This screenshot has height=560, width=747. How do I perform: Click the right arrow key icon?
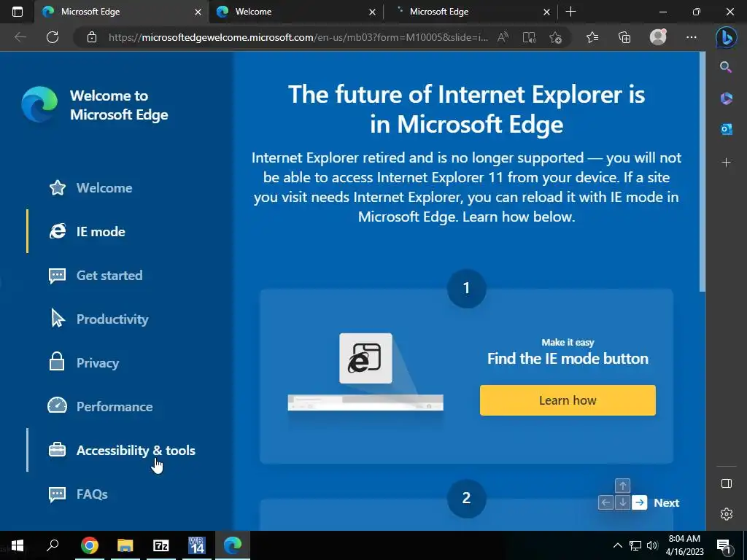tap(640, 502)
